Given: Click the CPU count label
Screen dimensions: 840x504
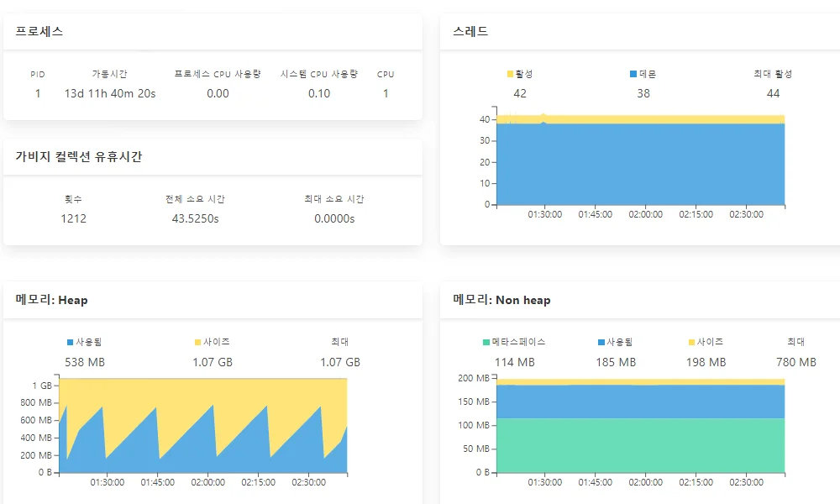Looking at the screenshot, I should [x=386, y=75].
